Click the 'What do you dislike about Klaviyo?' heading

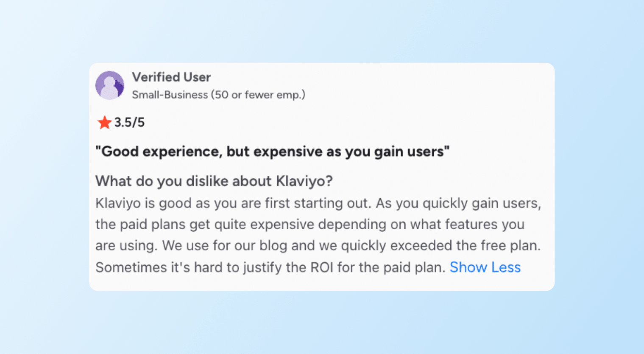pos(214,181)
